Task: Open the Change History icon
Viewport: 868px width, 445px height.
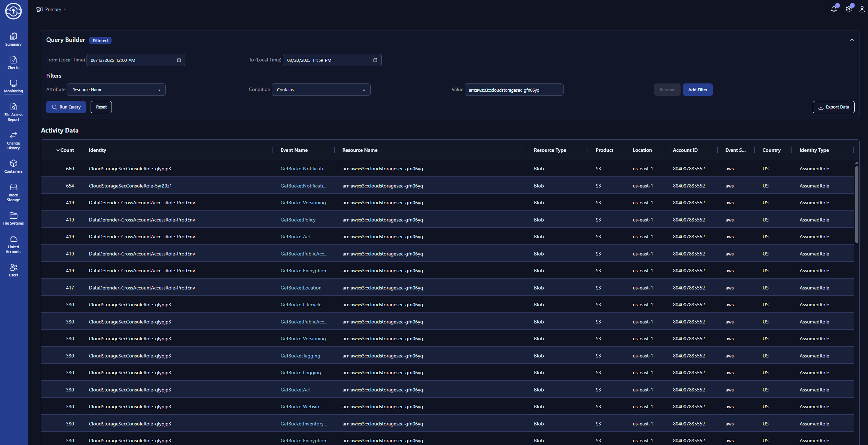Action: point(13,135)
